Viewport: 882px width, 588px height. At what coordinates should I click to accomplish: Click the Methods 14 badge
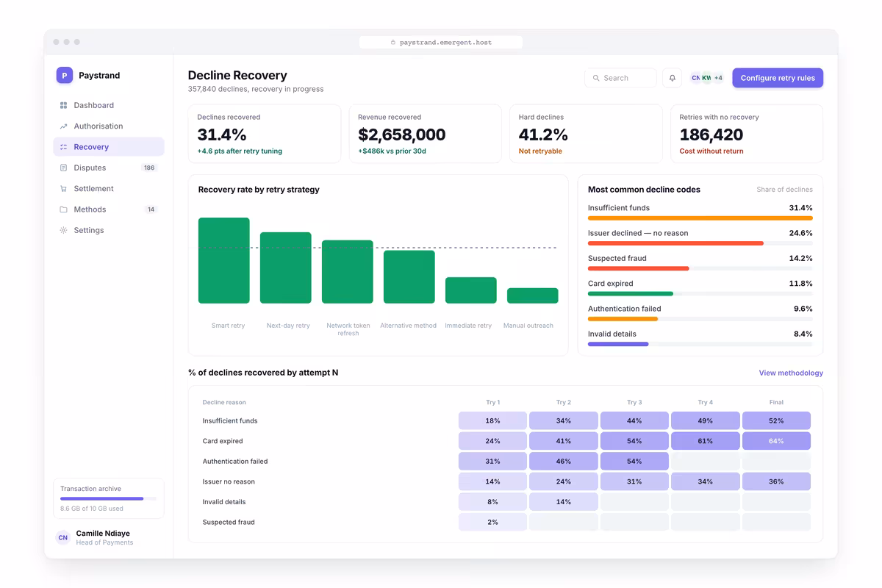click(151, 209)
